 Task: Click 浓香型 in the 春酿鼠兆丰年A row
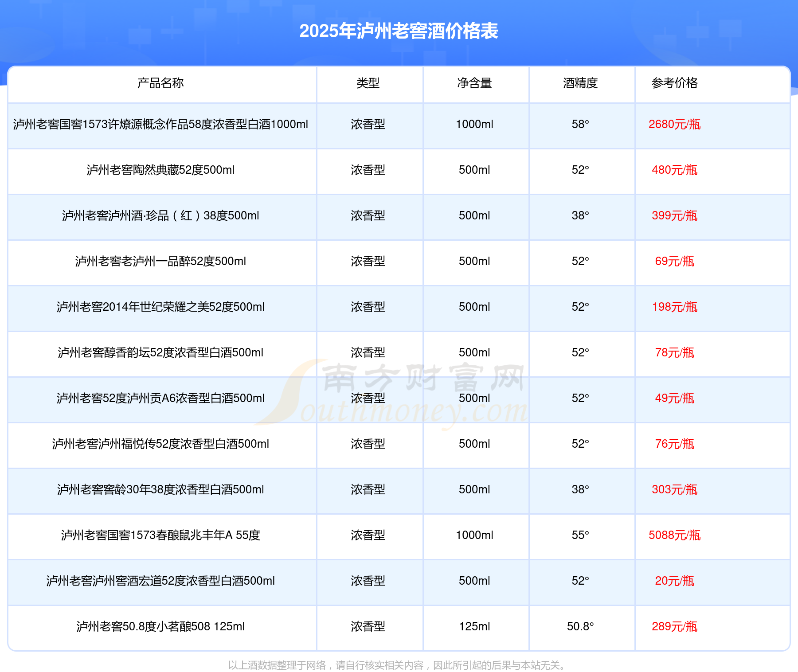[368, 535]
